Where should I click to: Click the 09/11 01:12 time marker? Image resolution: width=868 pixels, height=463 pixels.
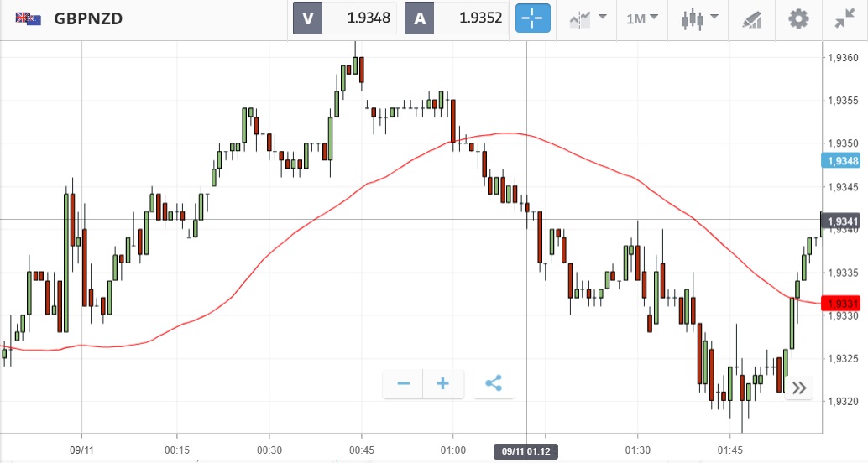526,451
